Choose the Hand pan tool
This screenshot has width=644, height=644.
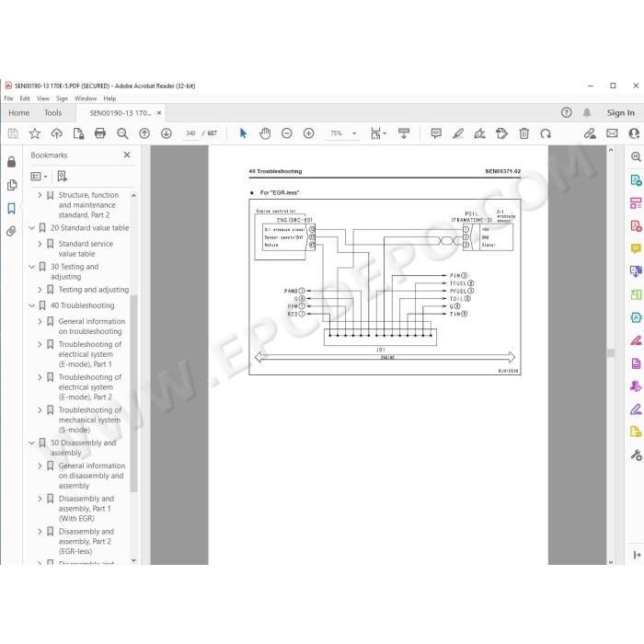point(265,133)
